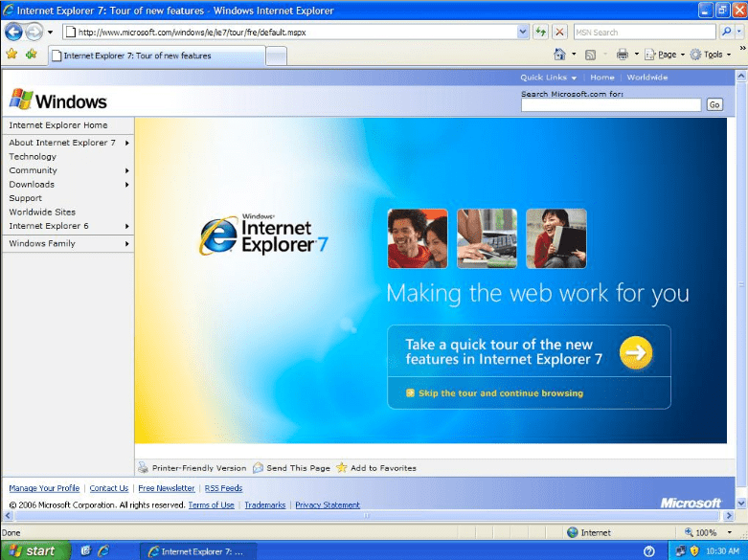Open the Favorites Center star icon
This screenshot has width=748, height=560.
(x=11, y=55)
